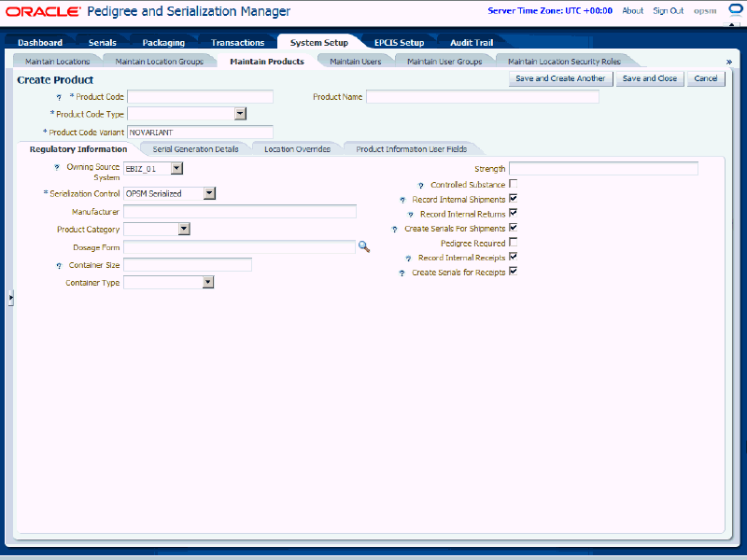This screenshot has width=747, height=560.
Task: Uncheck Create Serials for Receipts
Action: click(513, 272)
